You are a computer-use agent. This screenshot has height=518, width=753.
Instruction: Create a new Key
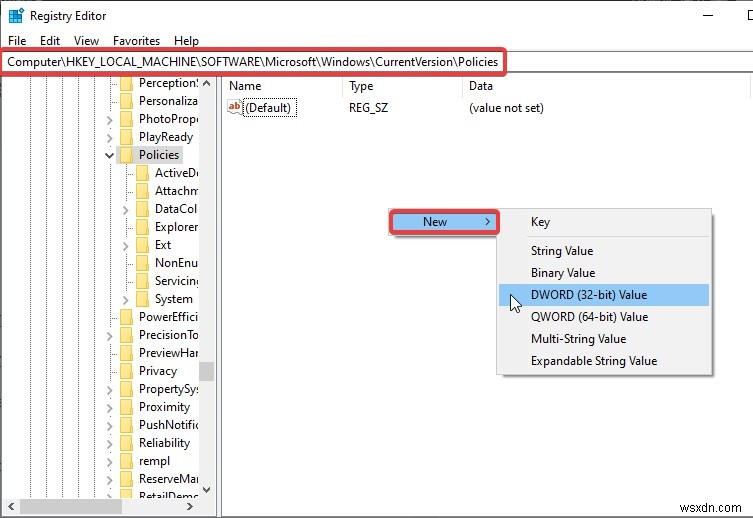[x=604, y=222]
